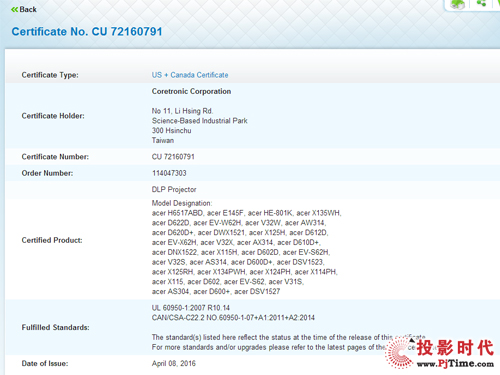Click the Certified Product label
The width and height of the screenshot is (500, 375).
click(52, 240)
